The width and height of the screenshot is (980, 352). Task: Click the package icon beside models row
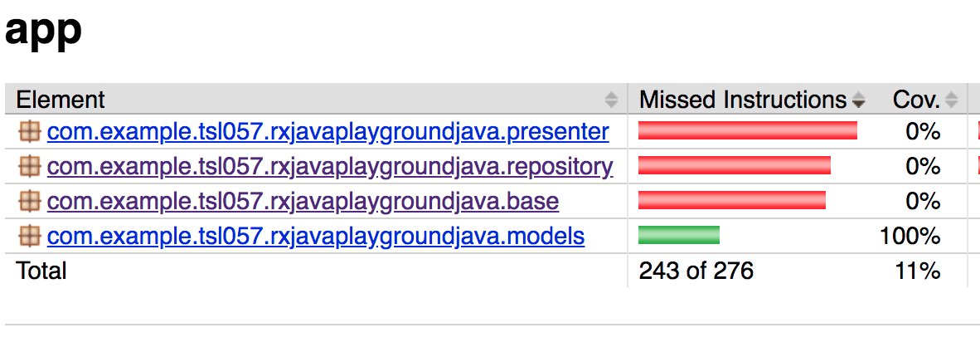click(x=29, y=236)
